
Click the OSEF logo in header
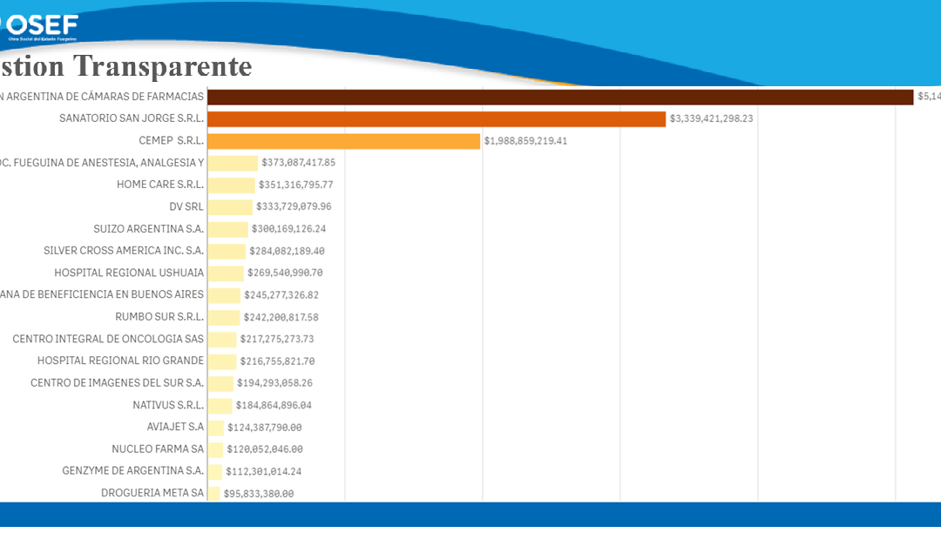pyautogui.click(x=39, y=27)
